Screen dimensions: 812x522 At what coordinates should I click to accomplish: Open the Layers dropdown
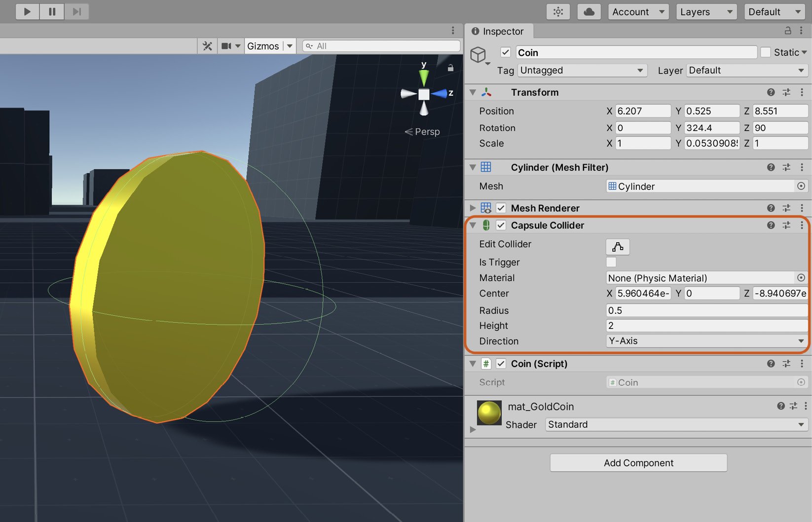coord(706,12)
